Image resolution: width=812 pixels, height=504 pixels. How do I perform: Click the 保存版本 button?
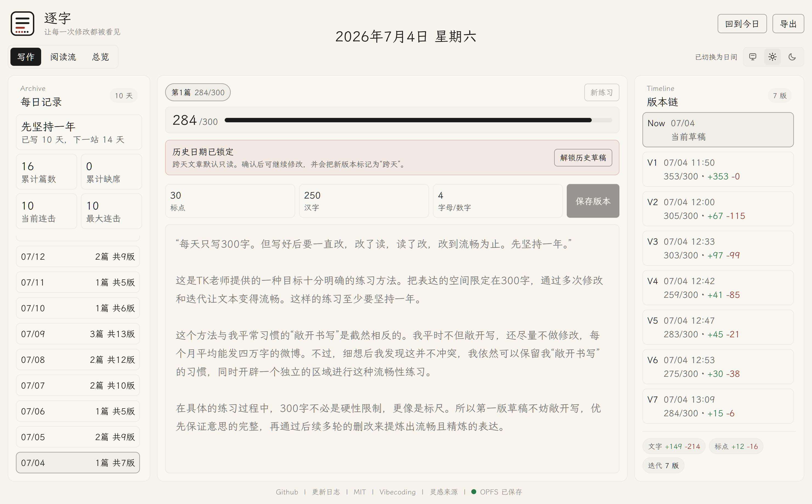(593, 201)
